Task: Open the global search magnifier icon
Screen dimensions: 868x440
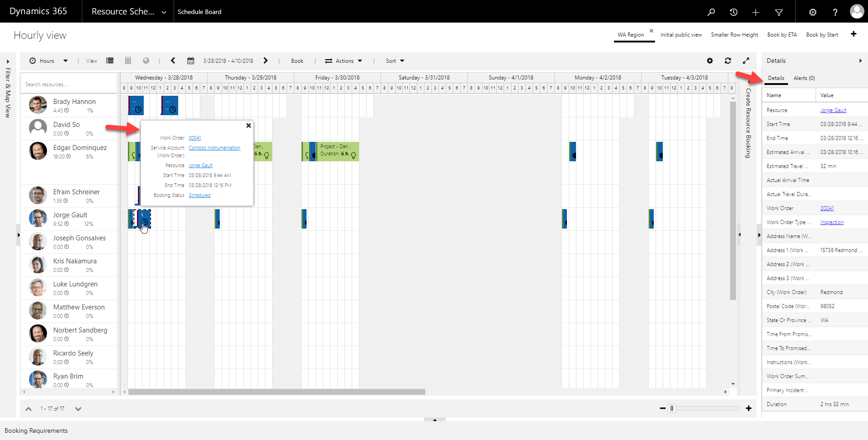Action: (711, 12)
